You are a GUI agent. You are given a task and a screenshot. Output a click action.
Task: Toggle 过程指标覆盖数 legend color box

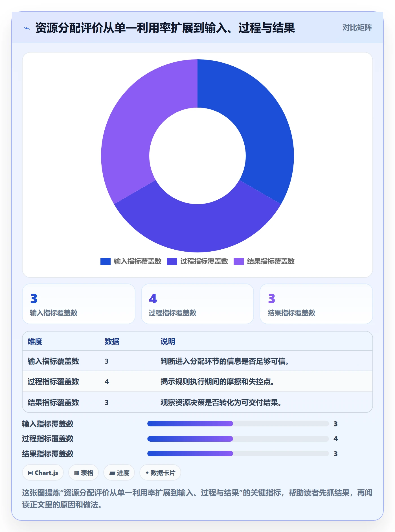[x=172, y=261]
